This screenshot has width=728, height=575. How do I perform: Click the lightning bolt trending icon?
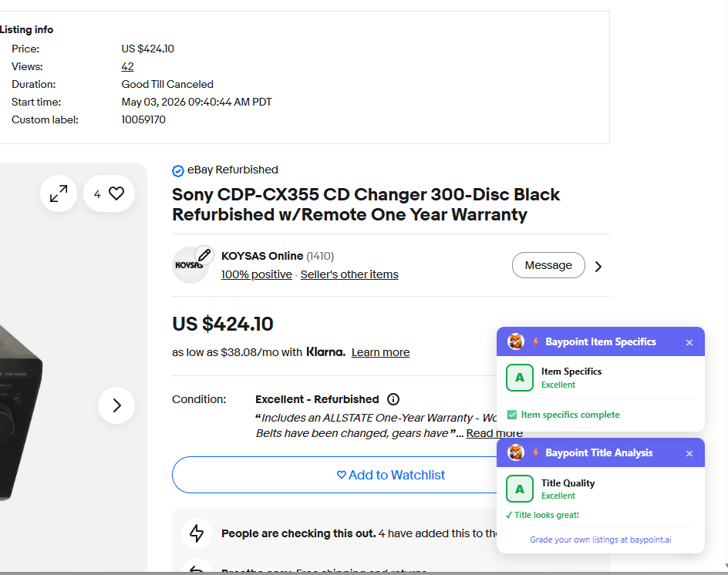point(197,533)
